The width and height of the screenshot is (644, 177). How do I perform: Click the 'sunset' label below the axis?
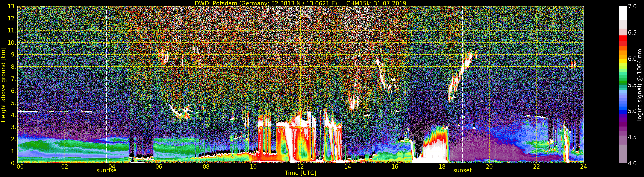click(x=462, y=171)
